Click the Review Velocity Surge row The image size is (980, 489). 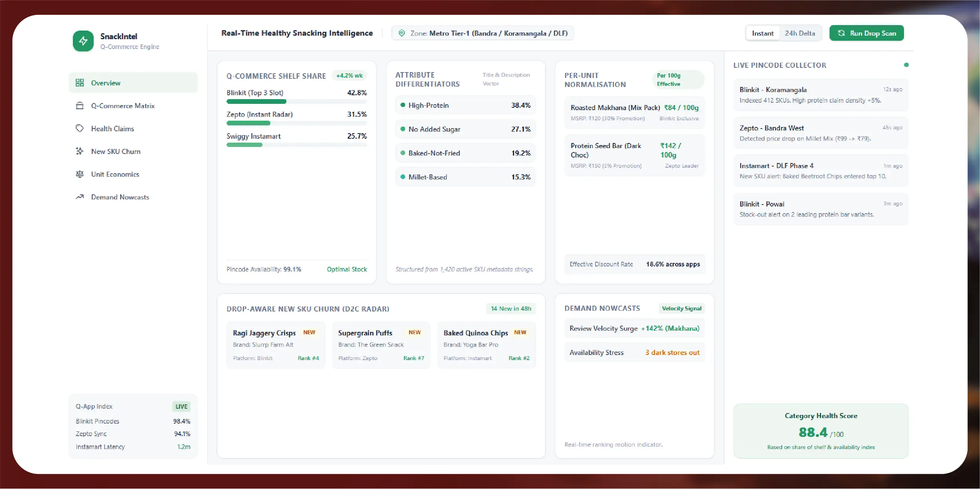[x=634, y=328]
